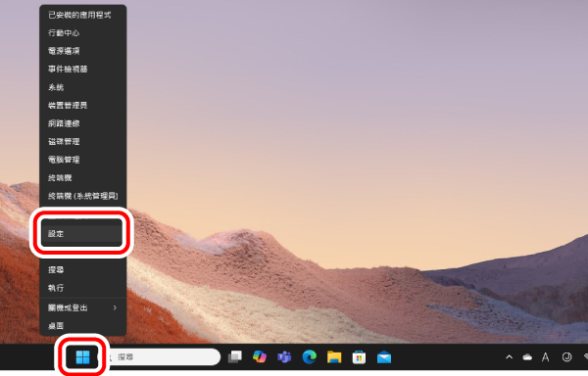Image resolution: width=588 pixels, height=376 pixels.
Task: Expand the 關機或登出 submenu arrow
Action: click(115, 307)
